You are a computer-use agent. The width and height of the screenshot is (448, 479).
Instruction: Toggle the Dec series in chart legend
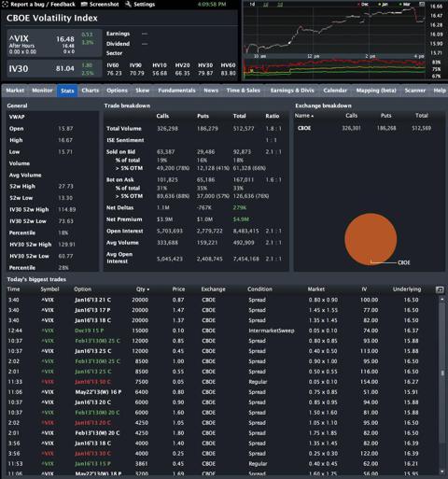(363, 5)
